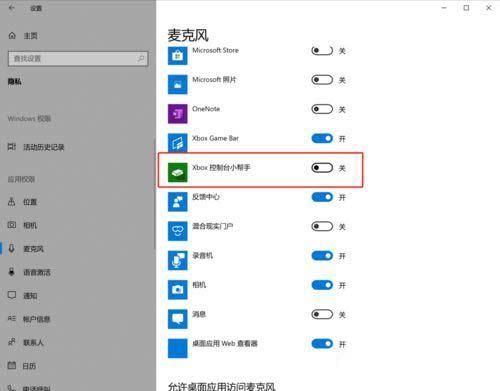Open 主页 in the sidebar
Viewport: 500px width, 391px height.
click(30, 36)
